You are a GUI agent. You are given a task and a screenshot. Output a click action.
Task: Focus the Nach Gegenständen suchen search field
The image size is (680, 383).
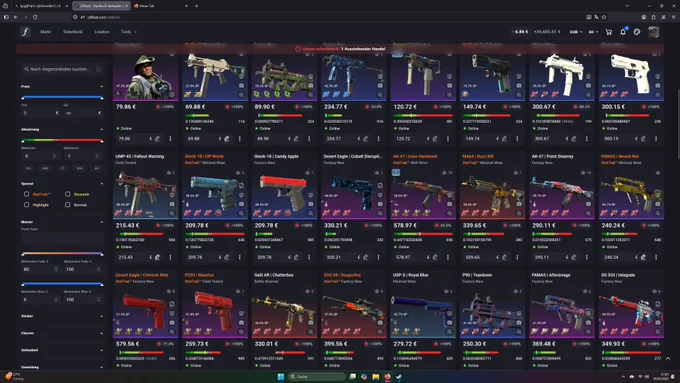pyautogui.click(x=62, y=69)
